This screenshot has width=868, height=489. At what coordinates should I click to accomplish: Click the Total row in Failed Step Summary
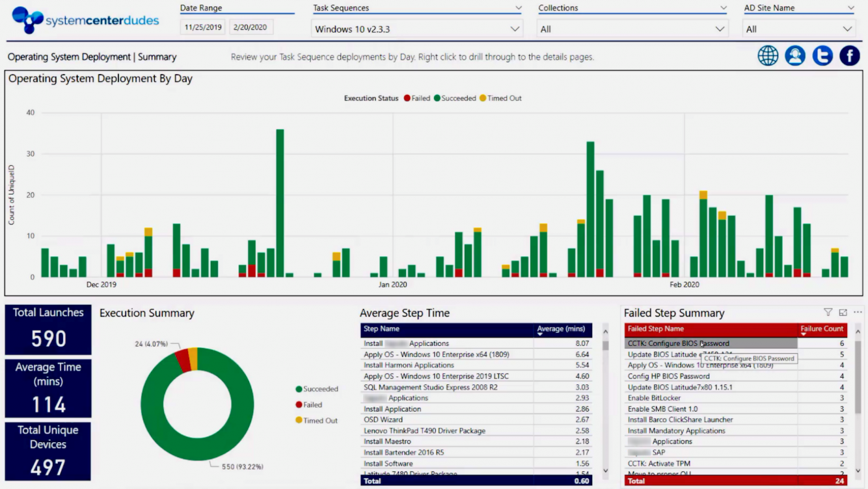coord(716,481)
